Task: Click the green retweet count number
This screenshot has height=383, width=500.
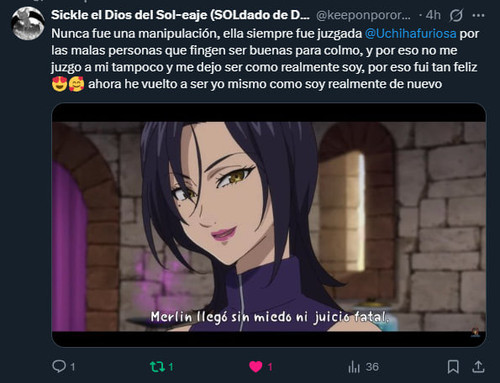Action: click(x=171, y=367)
